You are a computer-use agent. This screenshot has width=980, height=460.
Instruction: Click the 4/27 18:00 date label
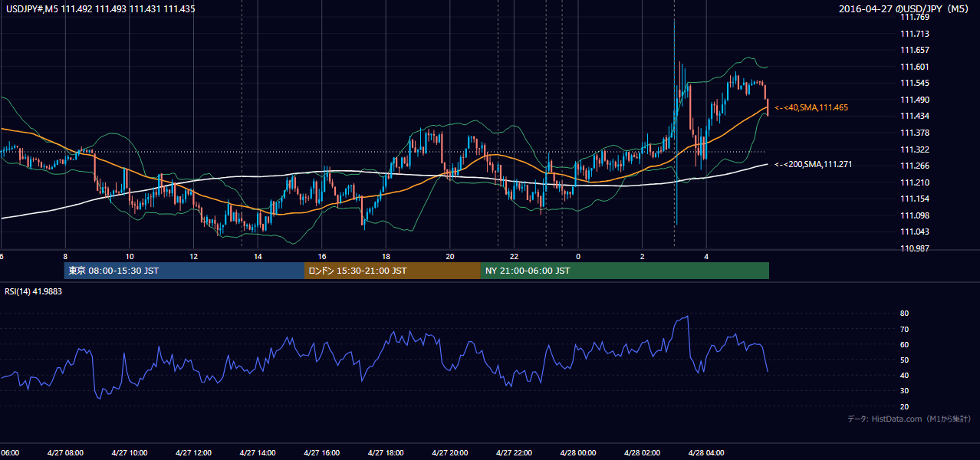(x=386, y=453)
